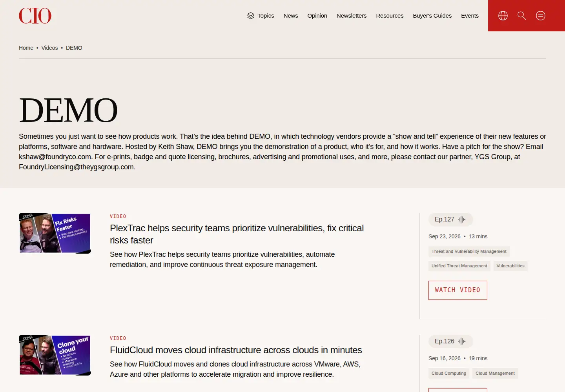Select the 13 mins duration text
The height and width of the screenshot is (392, 565).
pos(478,236)
